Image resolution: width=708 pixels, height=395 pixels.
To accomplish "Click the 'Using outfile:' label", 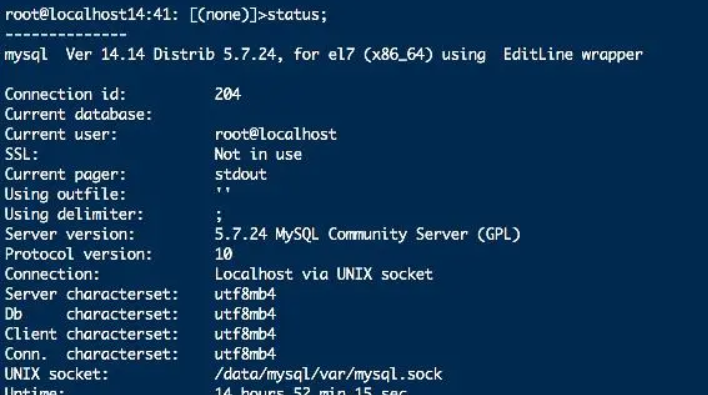I will coord(65,195).
